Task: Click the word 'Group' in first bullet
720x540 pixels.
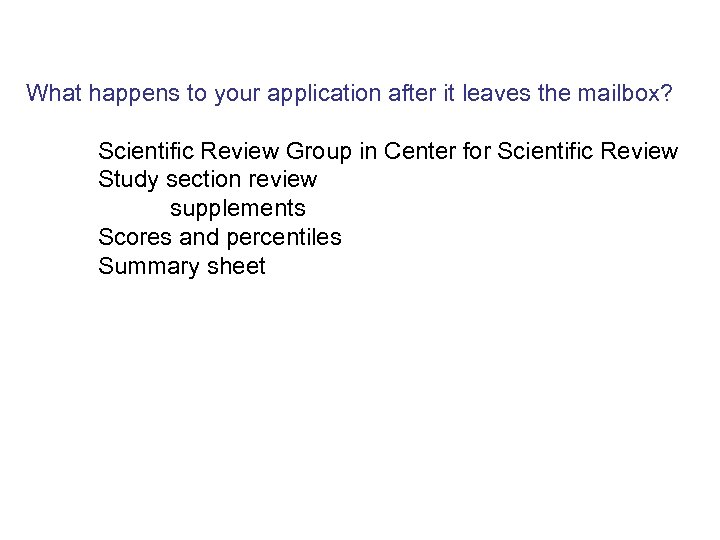Action: point(318,152)
